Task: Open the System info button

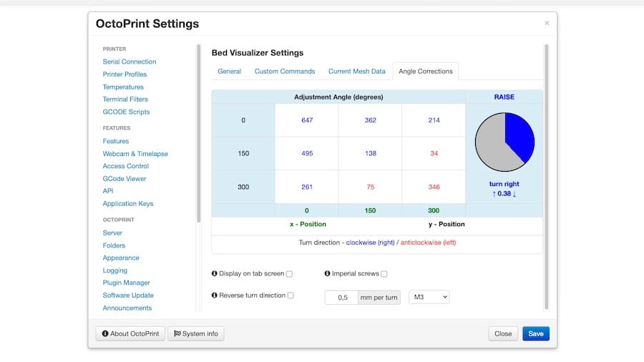Action: (196, 333)
